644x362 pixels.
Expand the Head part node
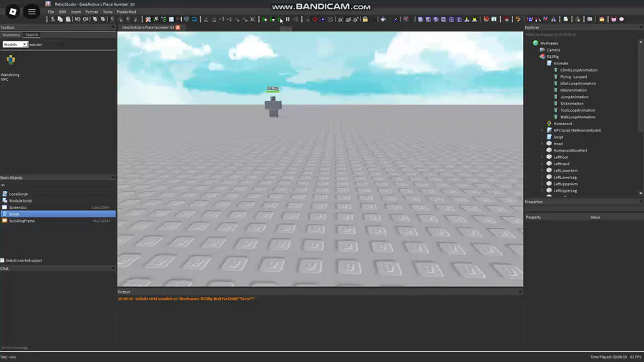coord(542,144)
